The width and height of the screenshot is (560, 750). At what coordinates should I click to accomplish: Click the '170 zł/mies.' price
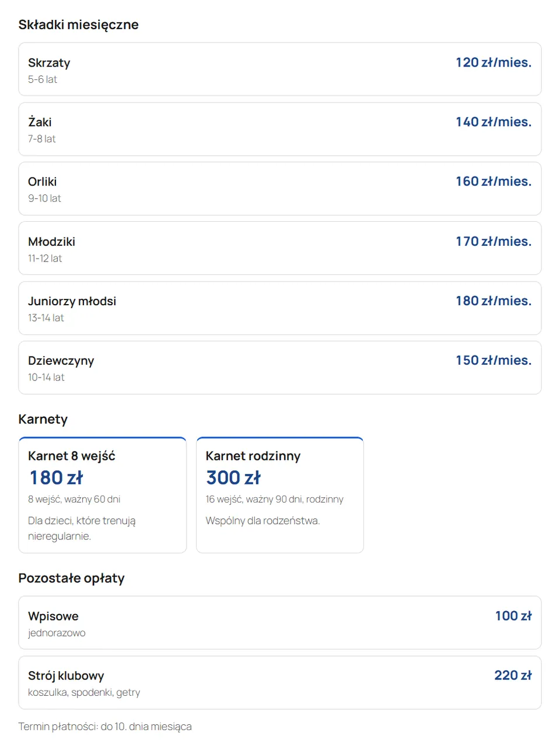tap(494, 242)
